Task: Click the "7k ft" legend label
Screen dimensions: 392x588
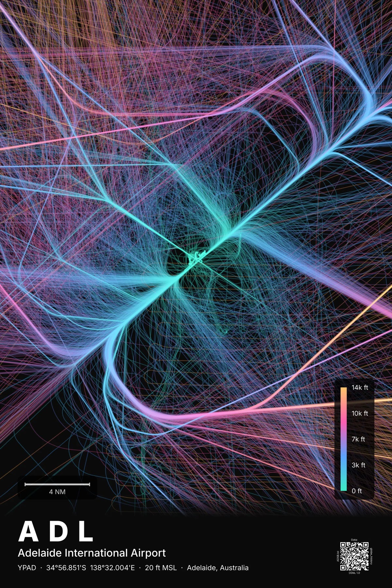Action: pyautogui.click(x=358, y=439)
